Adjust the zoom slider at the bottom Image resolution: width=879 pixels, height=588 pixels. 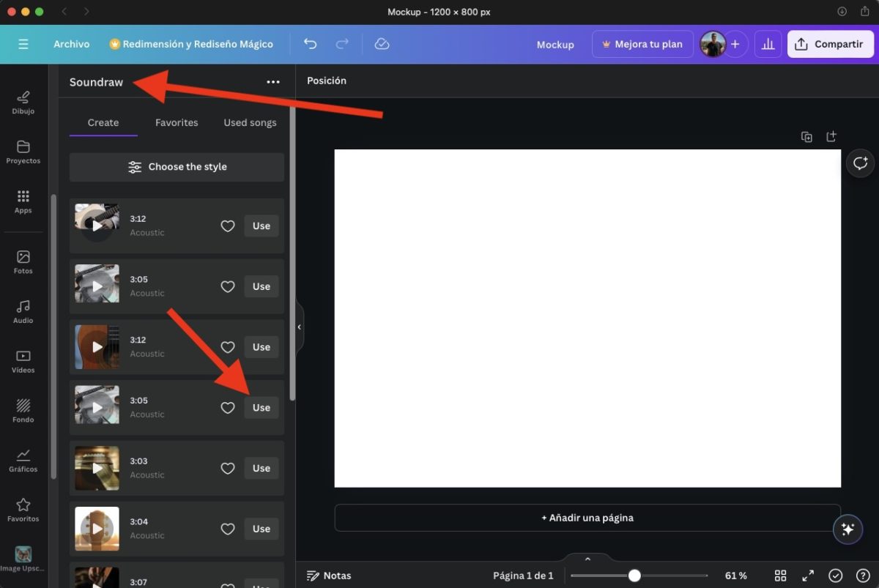(636, 576)
